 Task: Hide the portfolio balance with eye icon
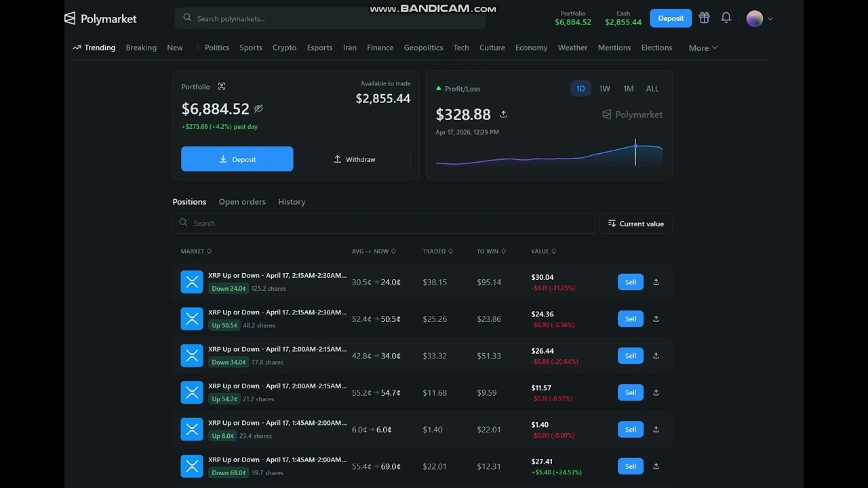click(258, 108)
